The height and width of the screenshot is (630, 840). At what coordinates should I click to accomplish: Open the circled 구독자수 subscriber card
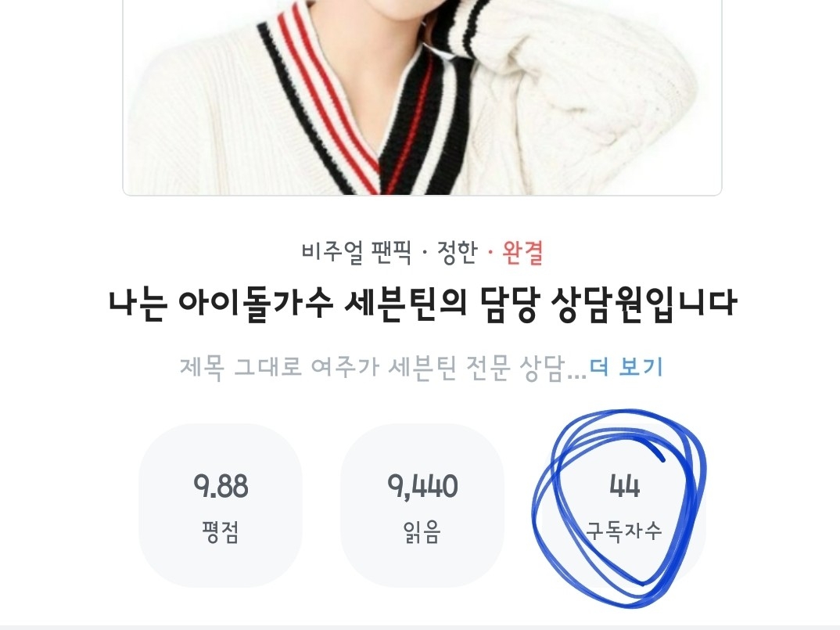pos(624,505)
